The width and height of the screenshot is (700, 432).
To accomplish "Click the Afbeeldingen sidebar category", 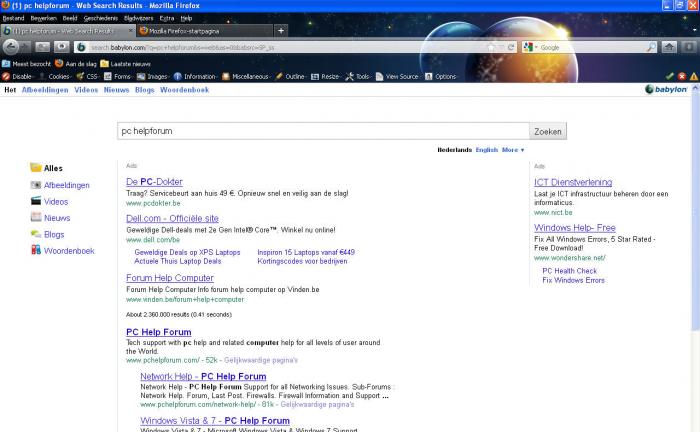I will tap(60, 185).
